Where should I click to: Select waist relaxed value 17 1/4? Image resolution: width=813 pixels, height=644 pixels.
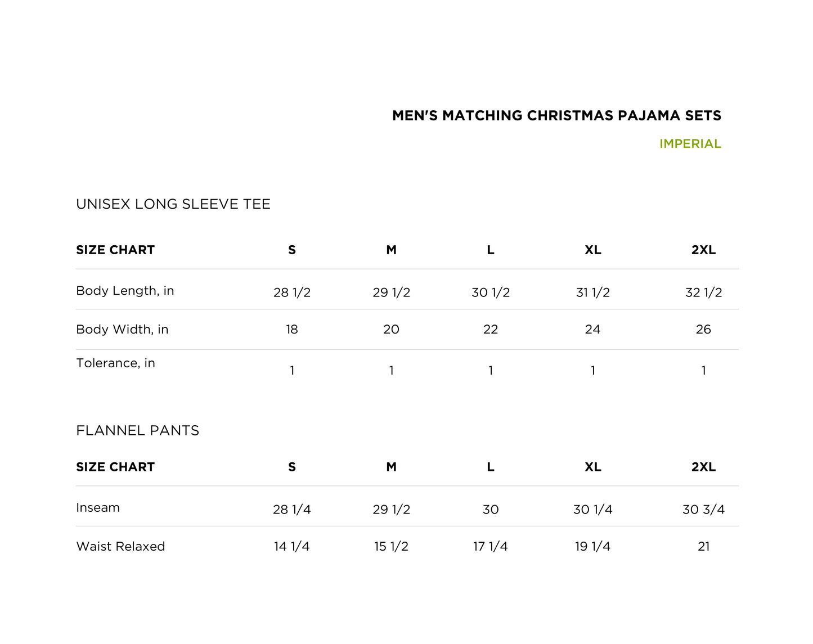click(x=491, y=547)
